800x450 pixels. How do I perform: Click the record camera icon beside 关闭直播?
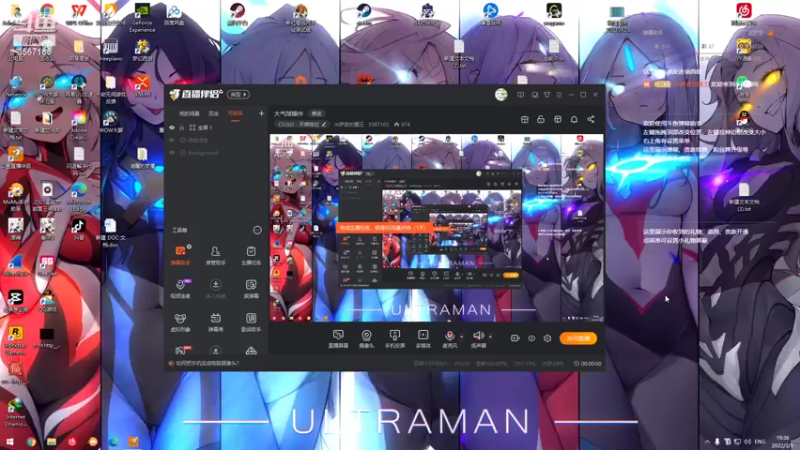[515, 338]
